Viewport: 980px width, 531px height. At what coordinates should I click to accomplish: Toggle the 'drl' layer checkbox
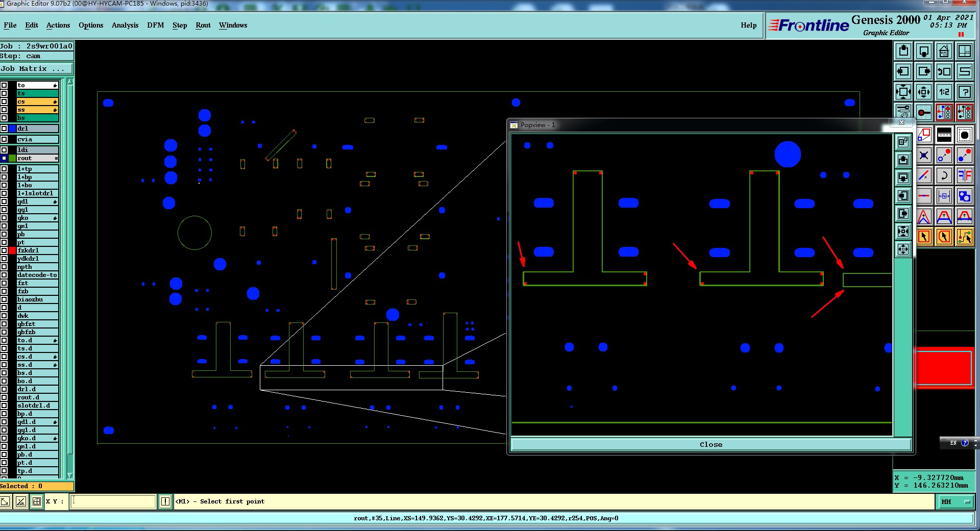click(x=4, y=129)
